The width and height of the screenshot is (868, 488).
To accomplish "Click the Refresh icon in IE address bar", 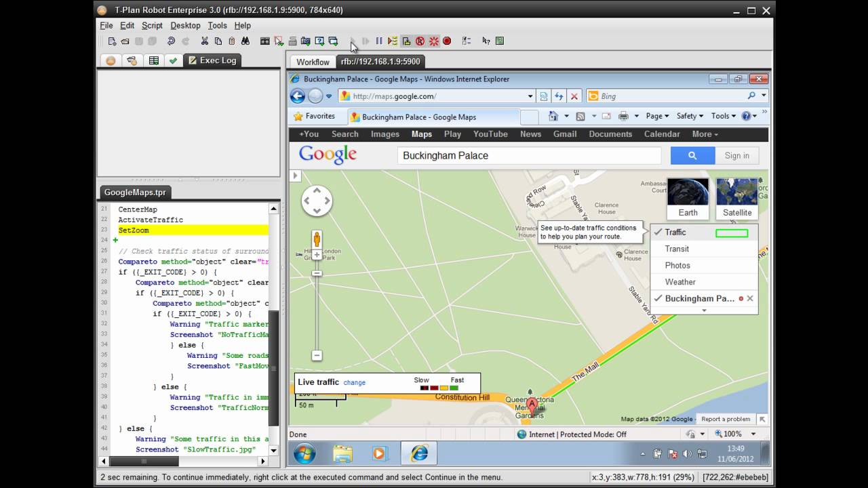I will coord(559,96).
